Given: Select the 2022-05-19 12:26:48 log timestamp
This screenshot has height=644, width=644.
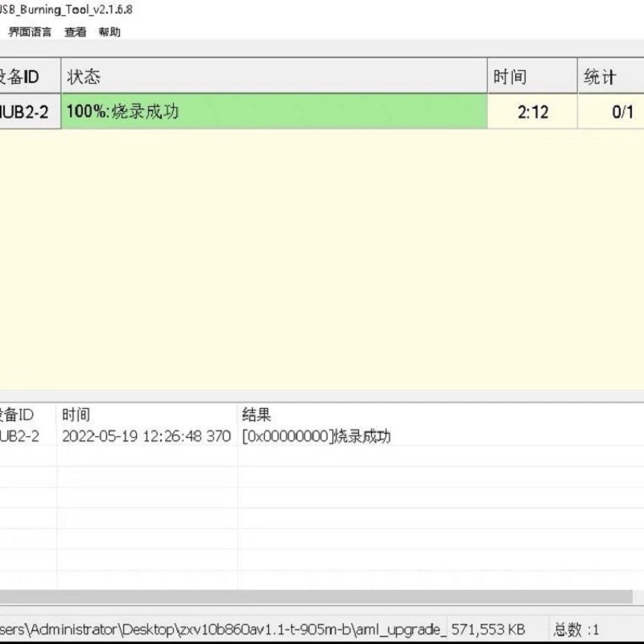Looking at the screenshot, I should [x=147, y=436].
